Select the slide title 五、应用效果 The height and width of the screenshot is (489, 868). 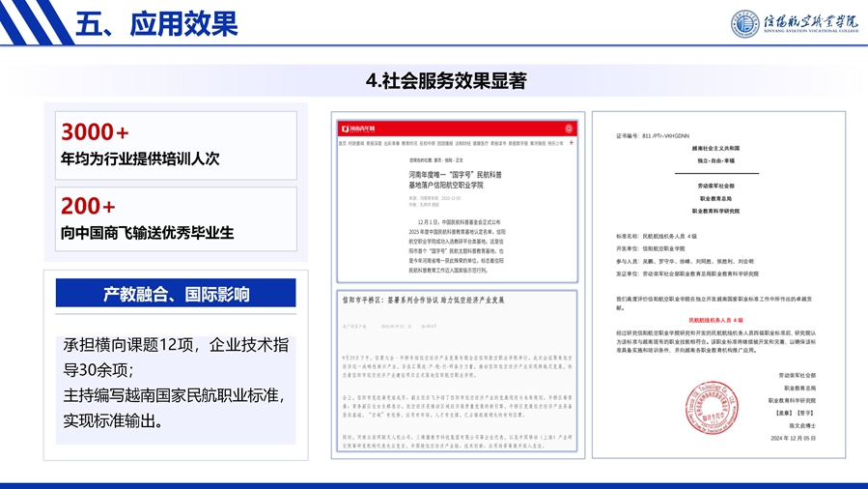click(156, 24)
